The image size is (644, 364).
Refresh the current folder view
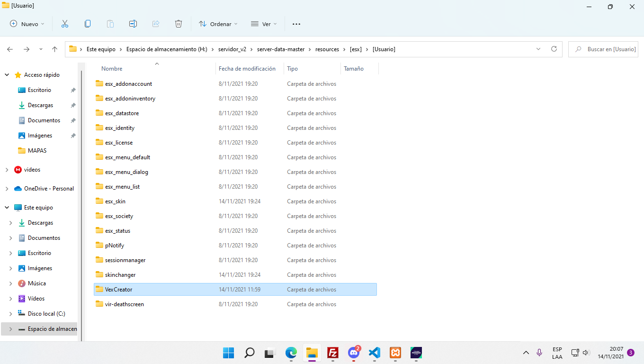(x=554, y=49)
